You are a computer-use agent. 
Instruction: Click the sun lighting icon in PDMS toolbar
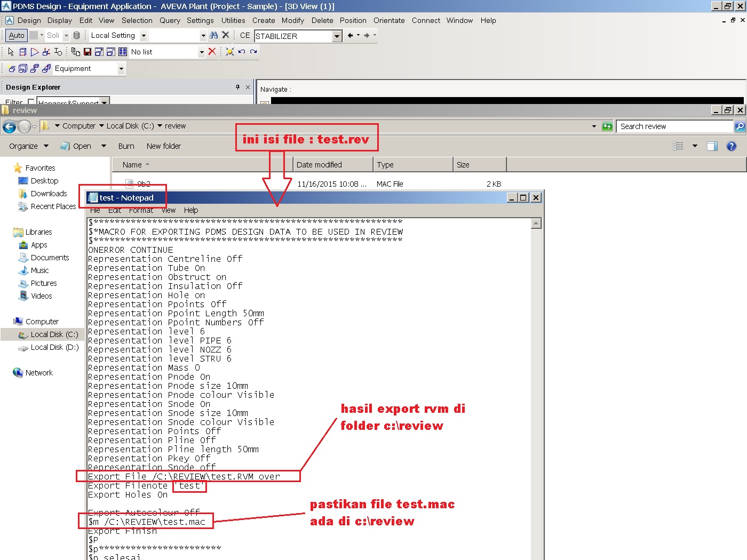(230, 52)
